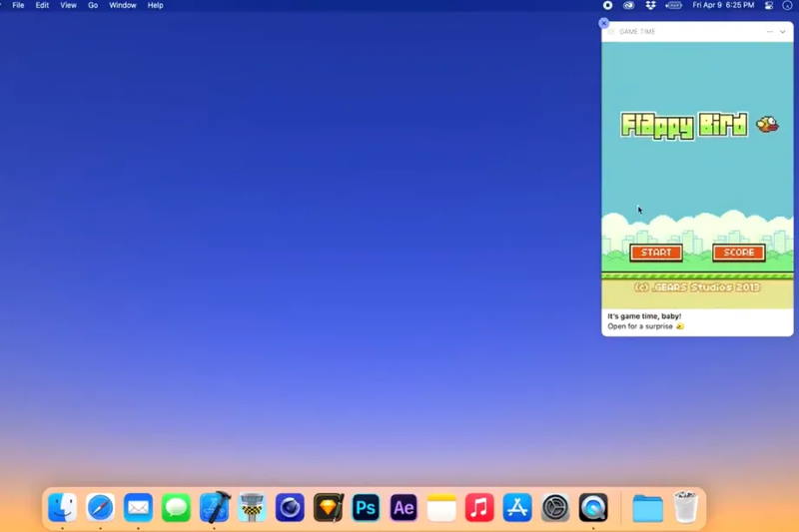Image resolution: width=799 pixels, height=532 pixels.
Task: Open Creative Cloud menu bar icon
Action: 628,5
